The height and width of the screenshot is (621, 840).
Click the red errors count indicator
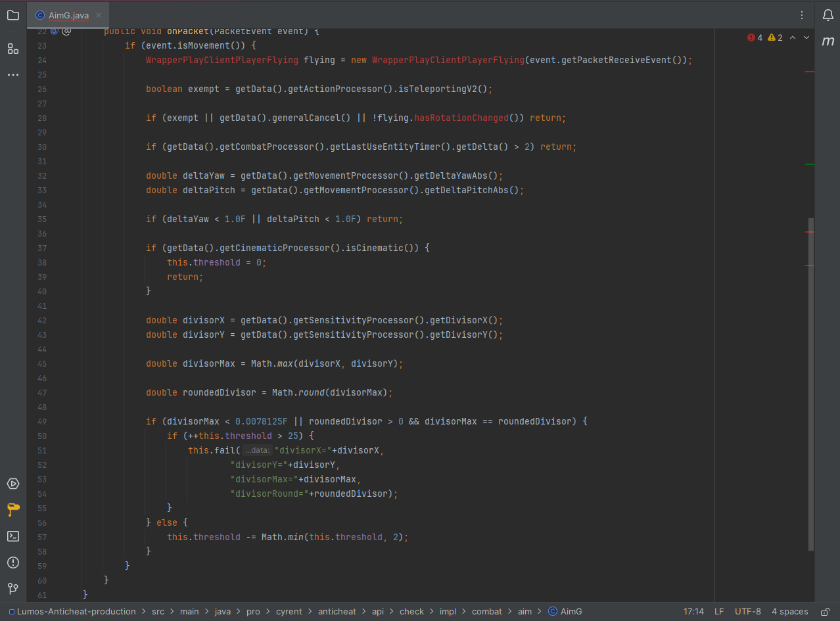click(x=755, y=37)
